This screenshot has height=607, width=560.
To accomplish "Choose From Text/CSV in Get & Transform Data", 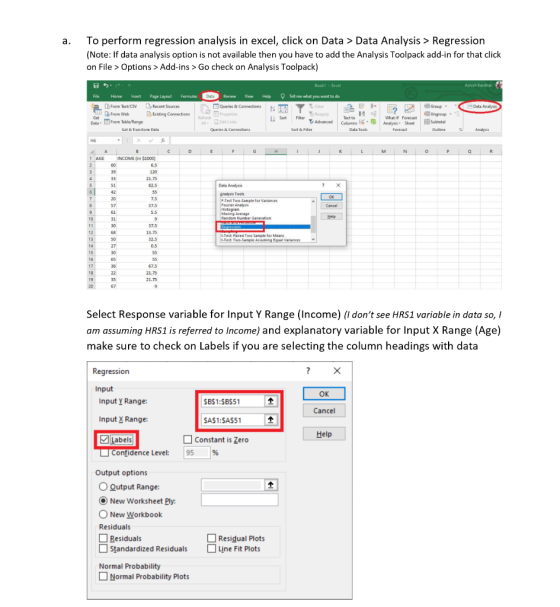I will 121,106.
